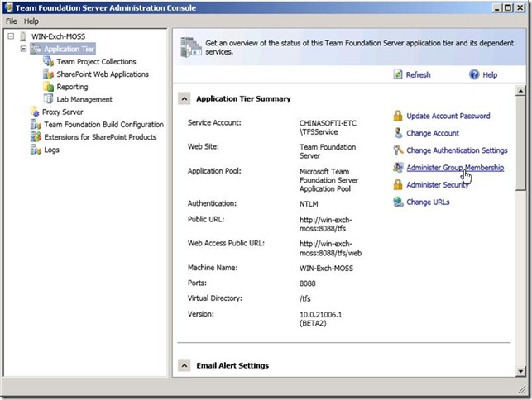The height and width of the screenshot is (400, 532).
Task: Click the Lab Management icon
Action: point(48,99)
